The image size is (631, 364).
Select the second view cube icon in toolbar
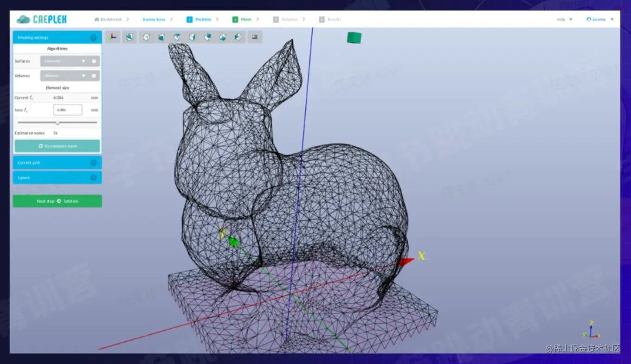pyautogui.click(x=161, y=37)
